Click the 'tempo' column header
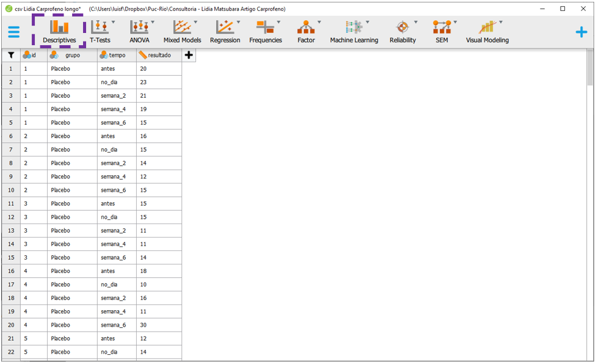Image resolution: width=596 pixels, height=364 pixels. pyautogui.click(x=117, y=55)
